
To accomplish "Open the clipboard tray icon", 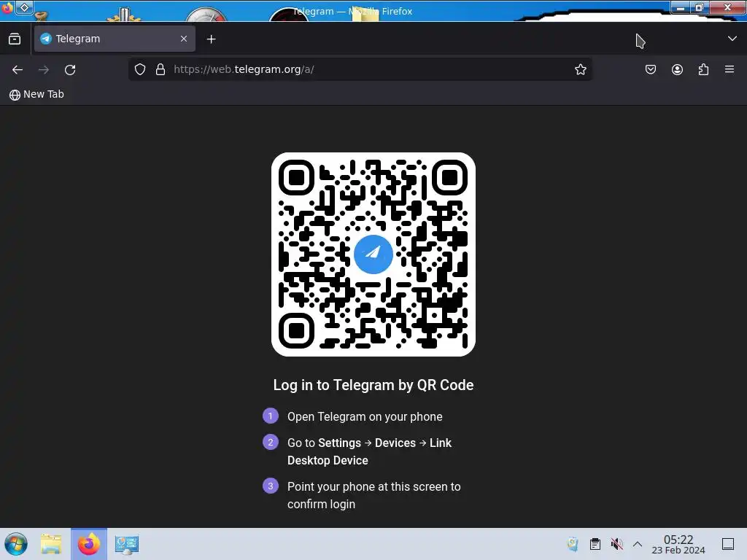I will pos(595,544).
